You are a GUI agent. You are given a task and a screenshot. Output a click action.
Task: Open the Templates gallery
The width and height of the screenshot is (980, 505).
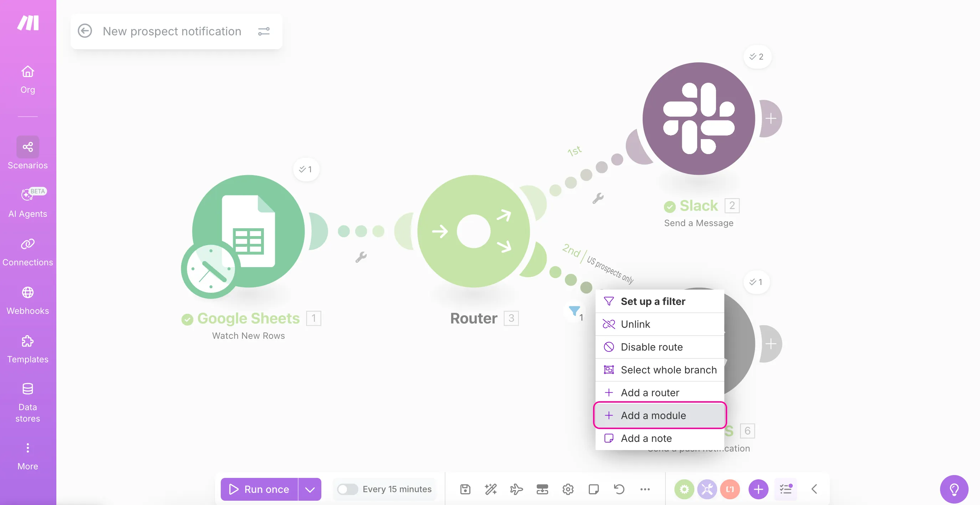point(28,348)
